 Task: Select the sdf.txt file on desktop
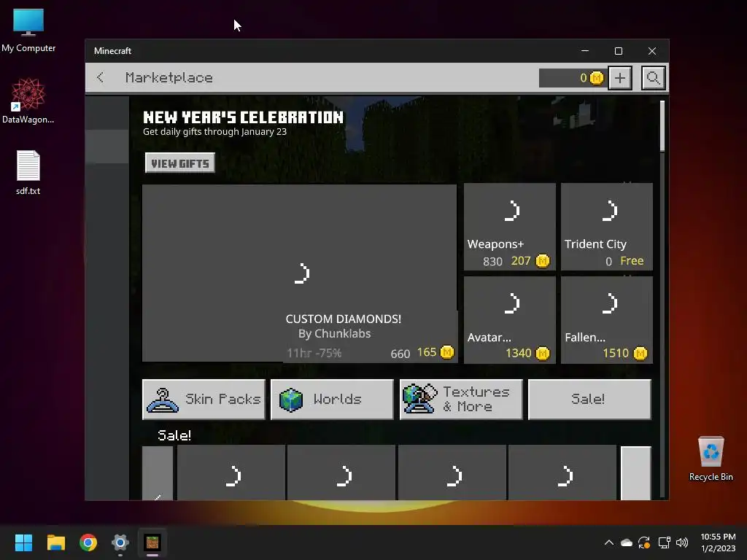[x=28, y=173]
